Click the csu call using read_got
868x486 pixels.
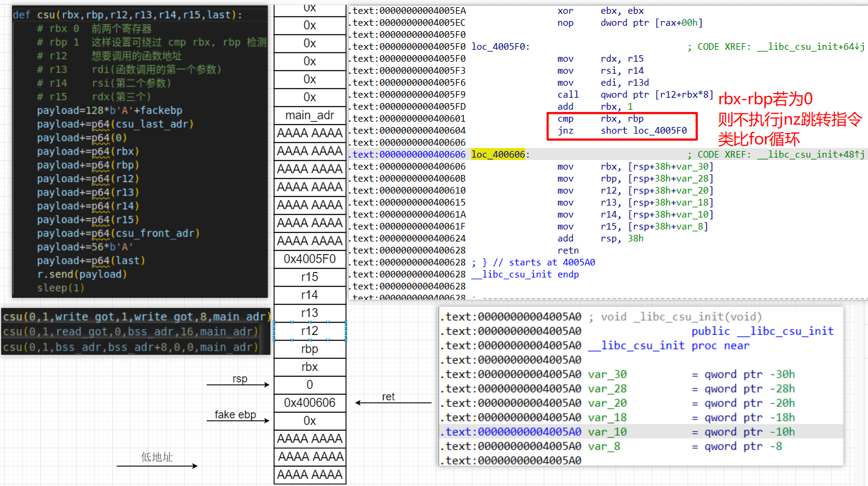pos(131,332)
